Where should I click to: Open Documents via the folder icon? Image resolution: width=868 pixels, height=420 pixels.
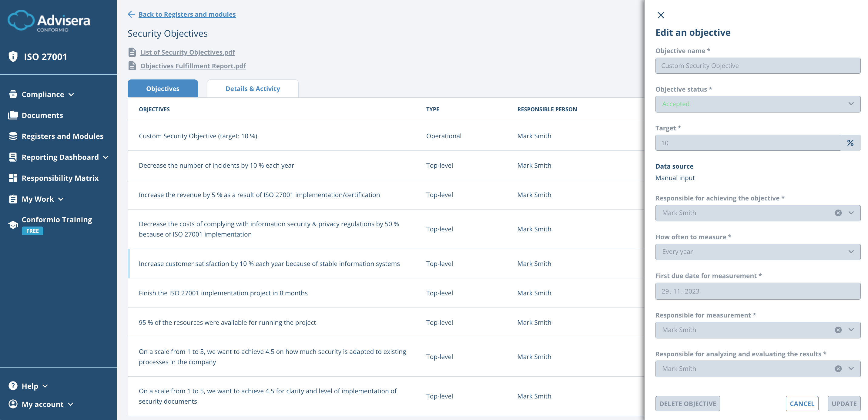[13, 115]
